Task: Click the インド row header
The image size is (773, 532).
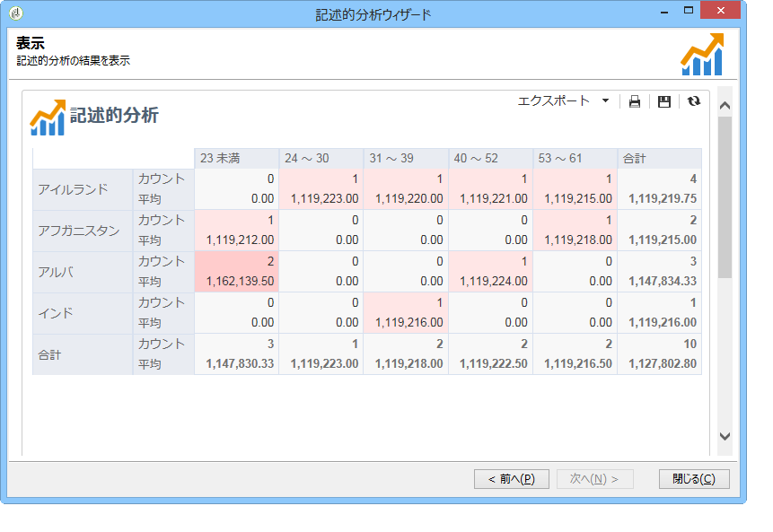Action: point(83,313)
